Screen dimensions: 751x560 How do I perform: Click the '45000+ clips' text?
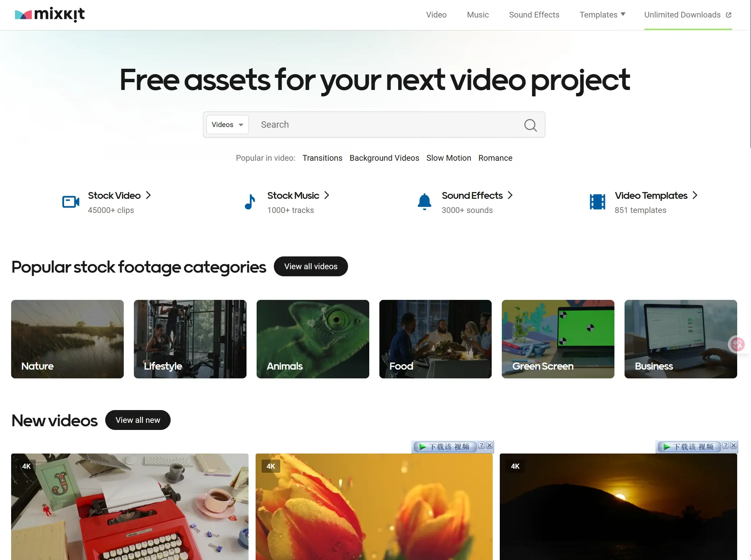[x=111, y=210]
